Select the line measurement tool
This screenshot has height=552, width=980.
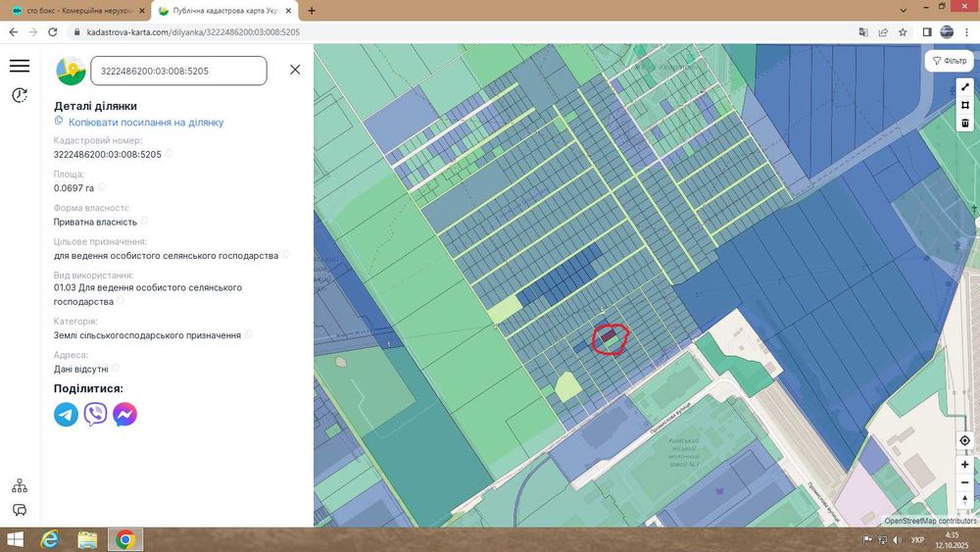point(965,87)
